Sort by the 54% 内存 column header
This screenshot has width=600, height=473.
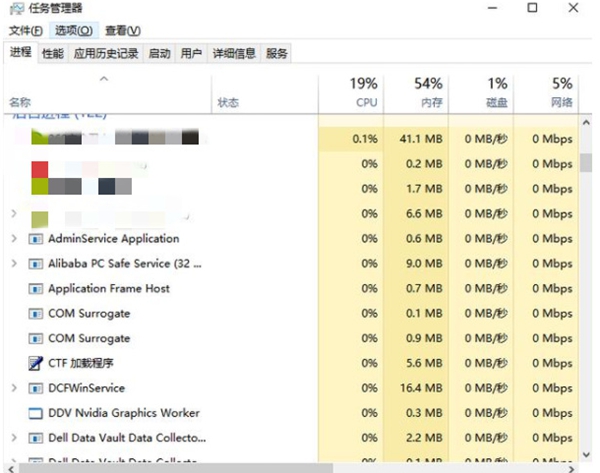click(416, 94)
